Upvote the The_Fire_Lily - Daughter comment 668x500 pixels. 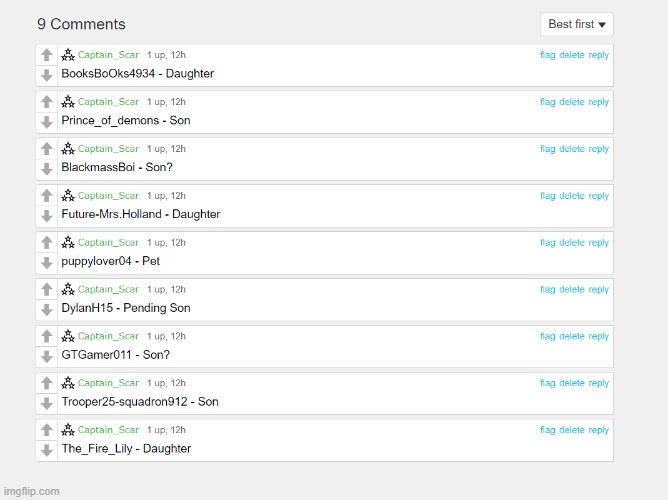(46, 430)
